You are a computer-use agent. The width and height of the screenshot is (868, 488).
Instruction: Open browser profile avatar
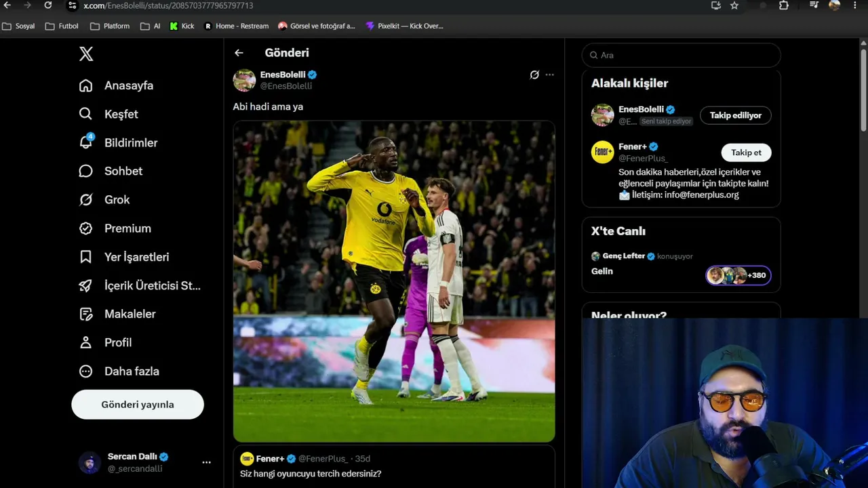tap(835, 5)
